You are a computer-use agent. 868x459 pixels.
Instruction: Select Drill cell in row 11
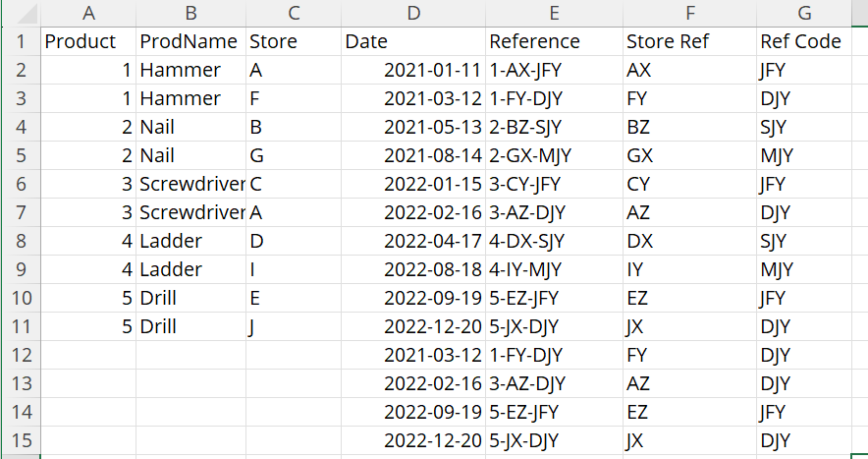click(x=191, y=326)
